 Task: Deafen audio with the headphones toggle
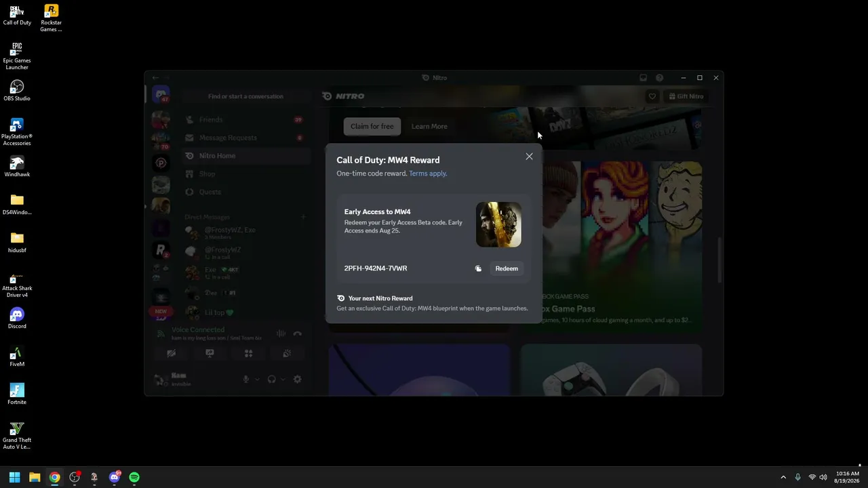(271, 380)
